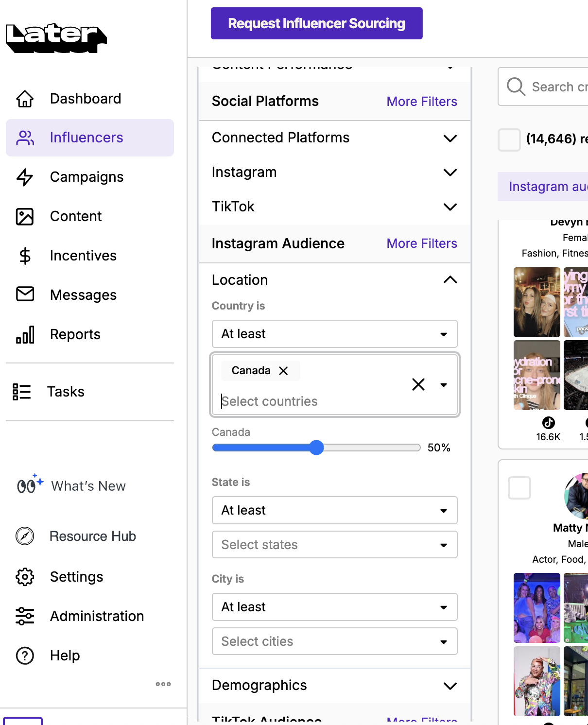This screenshot has height=725, width=588.
Task: Click the What's New eyes icon
Action: coord(30,484)
